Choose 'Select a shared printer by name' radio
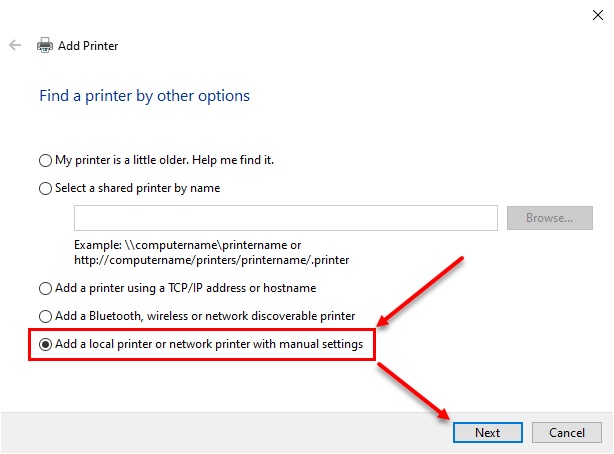 tap(45, 188)
